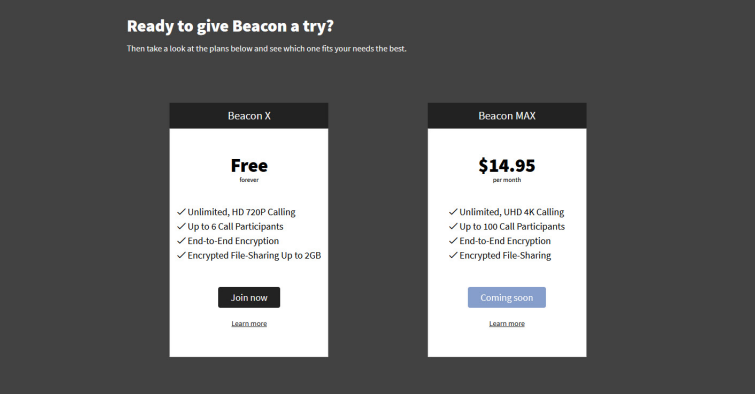Click the $14.95 price text
The image size is (755, 394).
tap(507, 166)
